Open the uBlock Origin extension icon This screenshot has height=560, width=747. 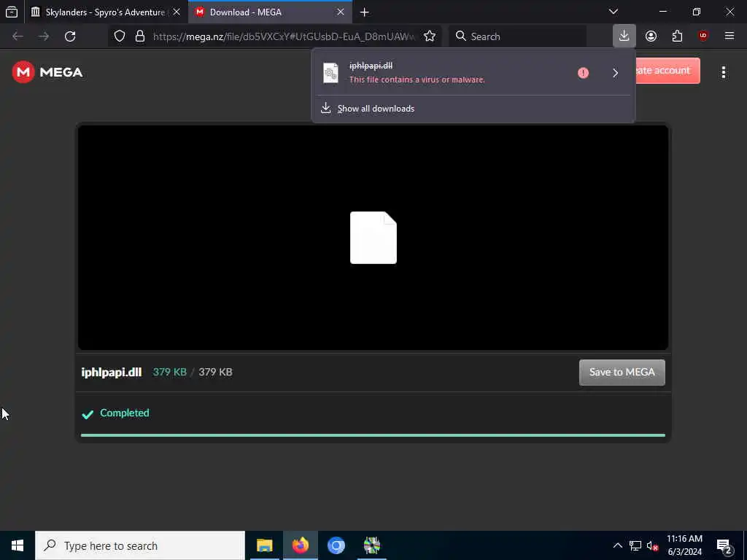click(x=703, y=36)
